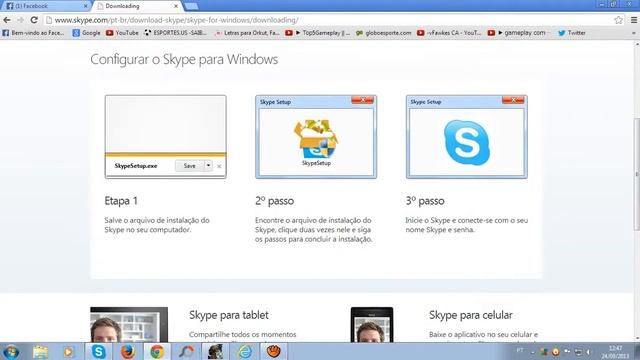Open the Top5Gameplay bookmark

pyautogui.click(x=318, y=33)
